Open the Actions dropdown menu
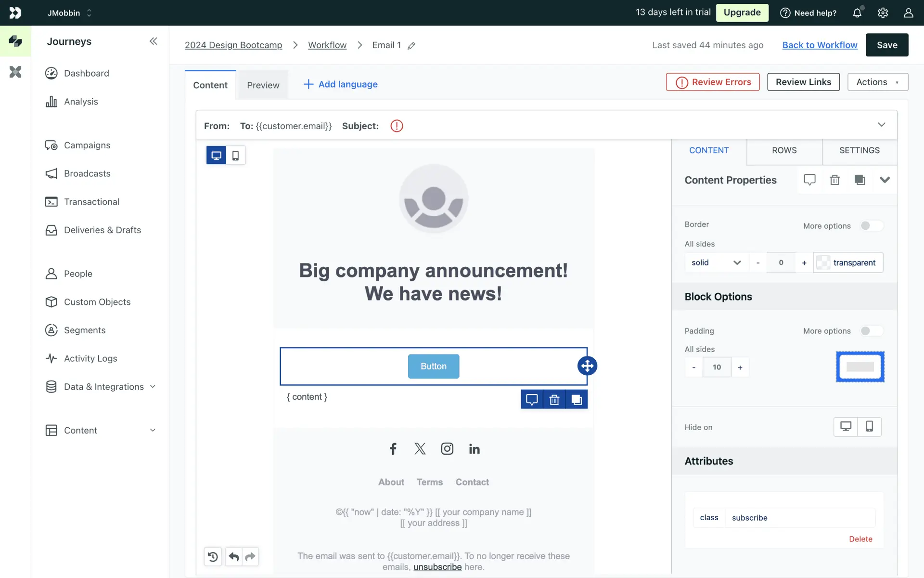Viewport: 924px width, 578px height. coord(877,82)
